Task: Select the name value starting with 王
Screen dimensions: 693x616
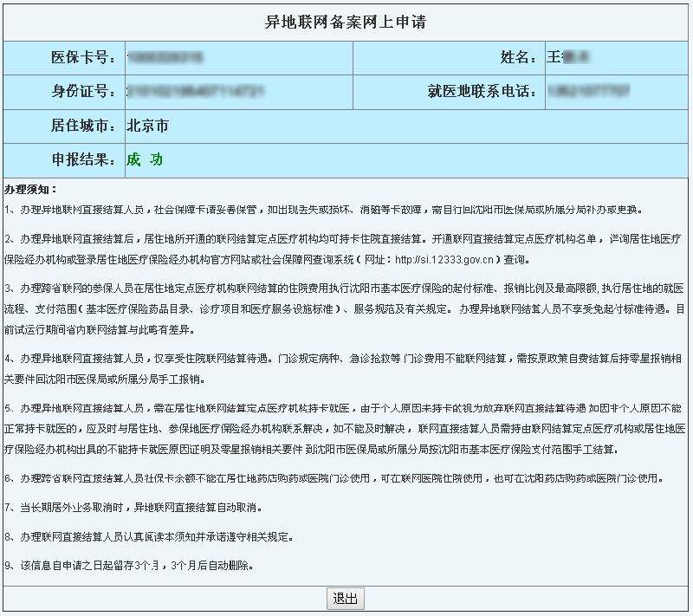Action: click(x=568, y=58)
